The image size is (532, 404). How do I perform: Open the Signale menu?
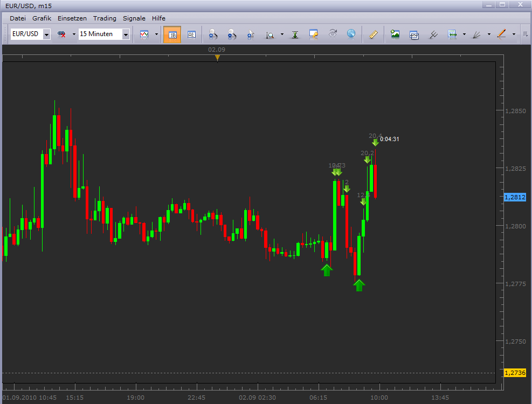coord(134,18)
